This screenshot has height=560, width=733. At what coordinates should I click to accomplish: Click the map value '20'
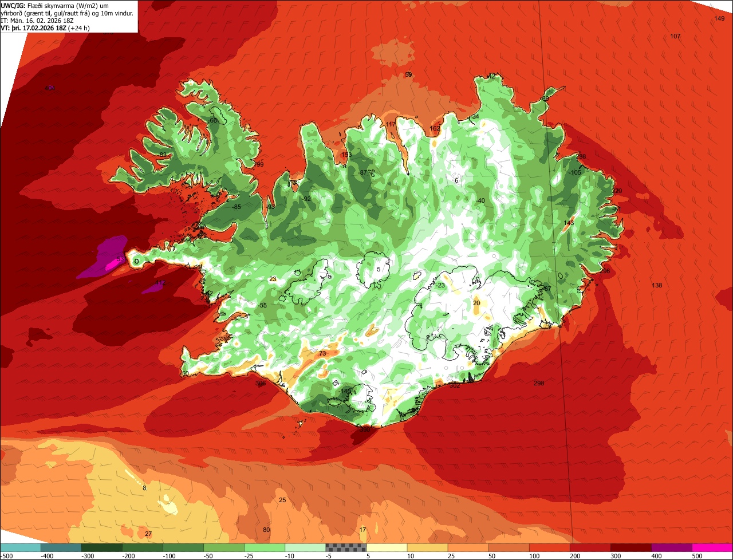[476, 303]
